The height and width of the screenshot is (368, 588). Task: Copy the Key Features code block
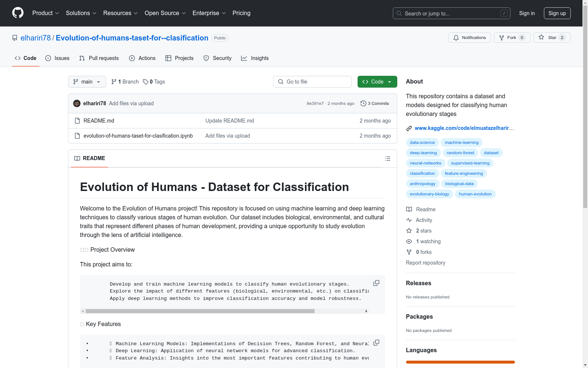coord(376,343)
